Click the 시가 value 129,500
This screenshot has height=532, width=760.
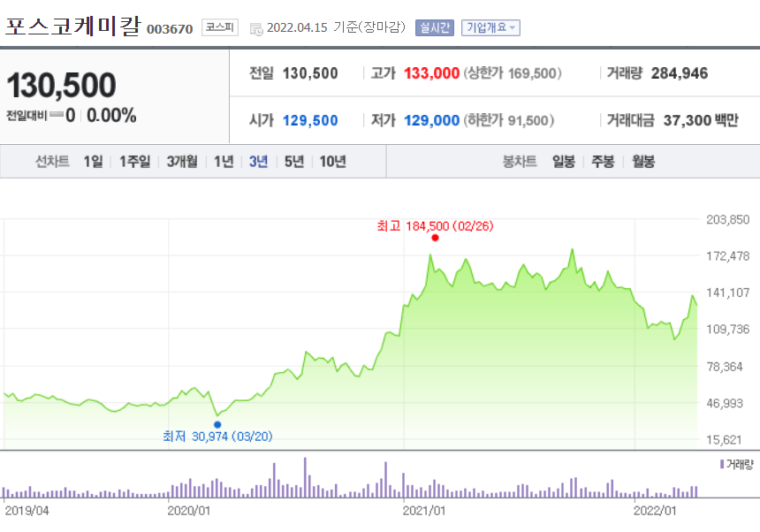(310, 120)
